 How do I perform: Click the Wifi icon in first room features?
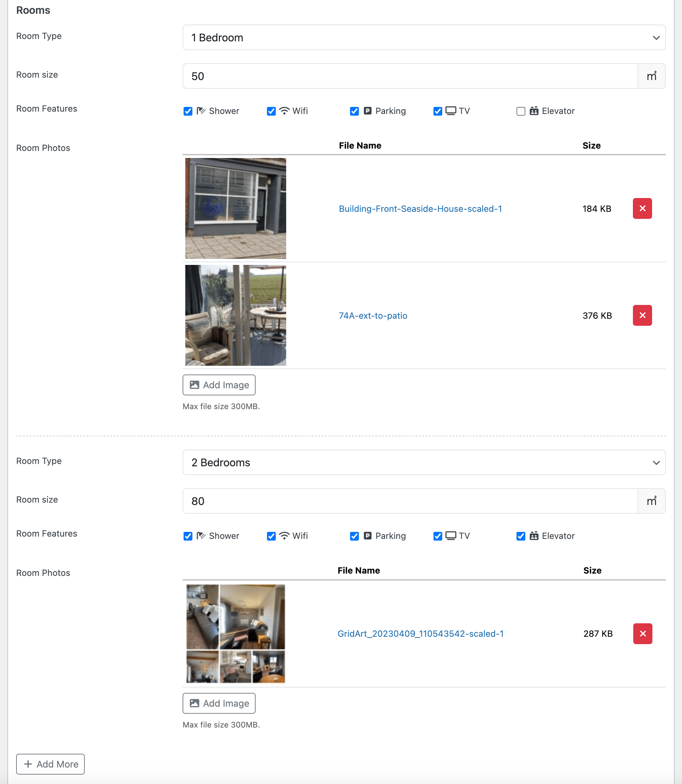click(284, 111)
